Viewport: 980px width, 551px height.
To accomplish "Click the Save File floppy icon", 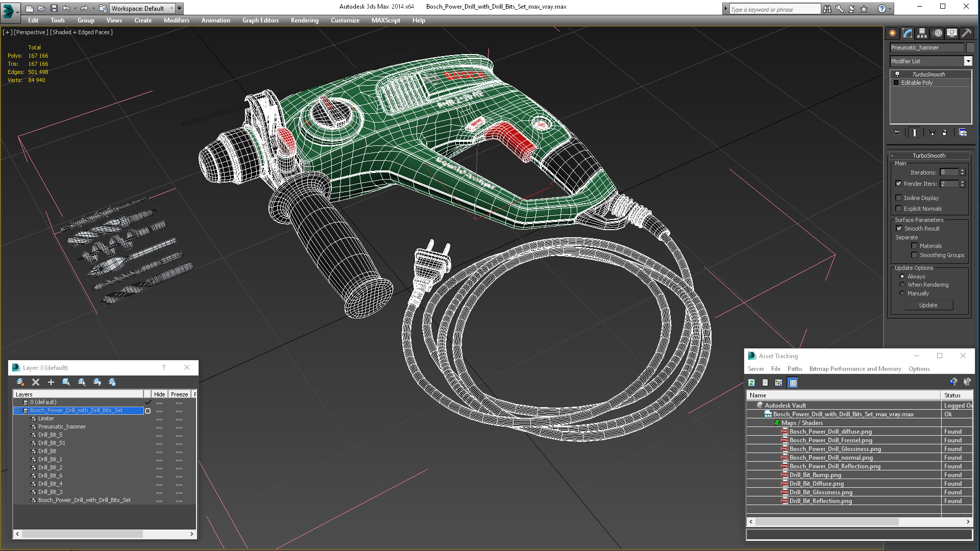I will tap(54, 8).
